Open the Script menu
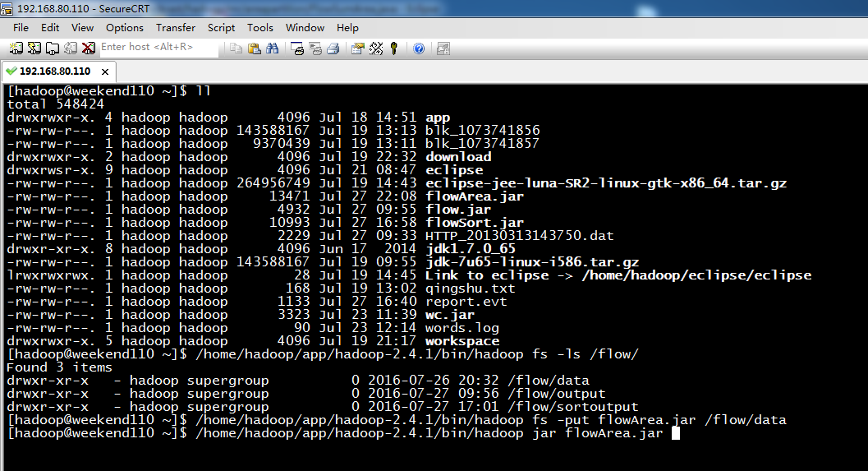Viewport: 868px width, 471px height. pyautogui.click(x=222, y=28)
